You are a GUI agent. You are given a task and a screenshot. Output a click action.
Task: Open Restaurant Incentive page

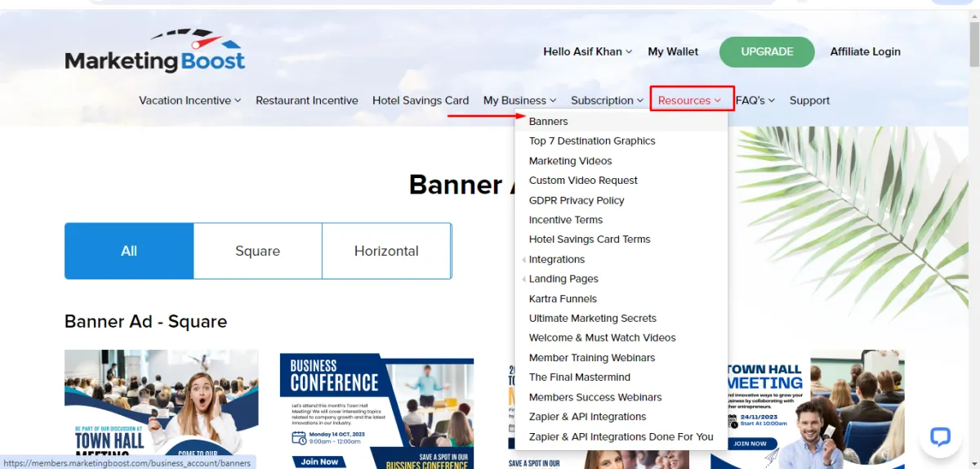(x=307, y=100)
